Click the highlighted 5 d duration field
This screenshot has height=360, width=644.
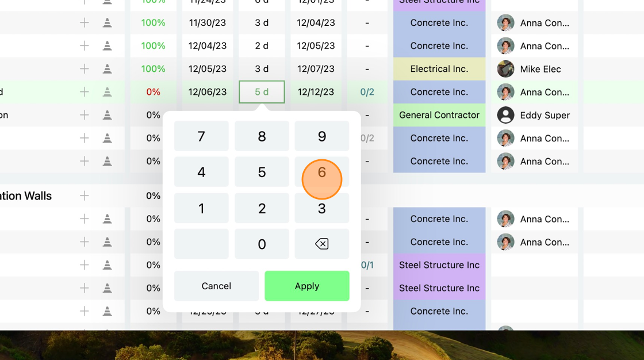click(262, 91)
